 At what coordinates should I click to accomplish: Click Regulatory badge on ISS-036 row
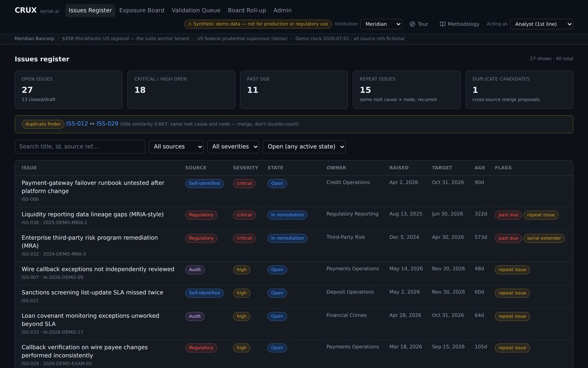click(201, 215)
